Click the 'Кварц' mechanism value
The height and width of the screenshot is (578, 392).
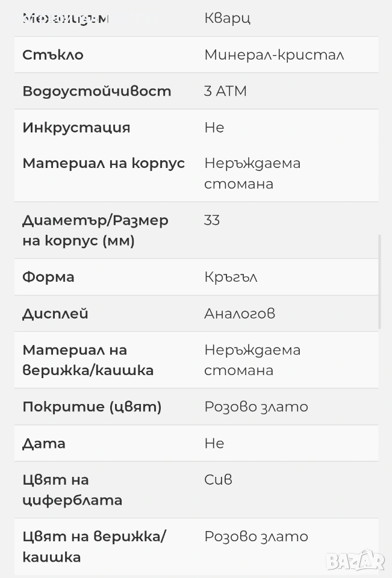227,18
